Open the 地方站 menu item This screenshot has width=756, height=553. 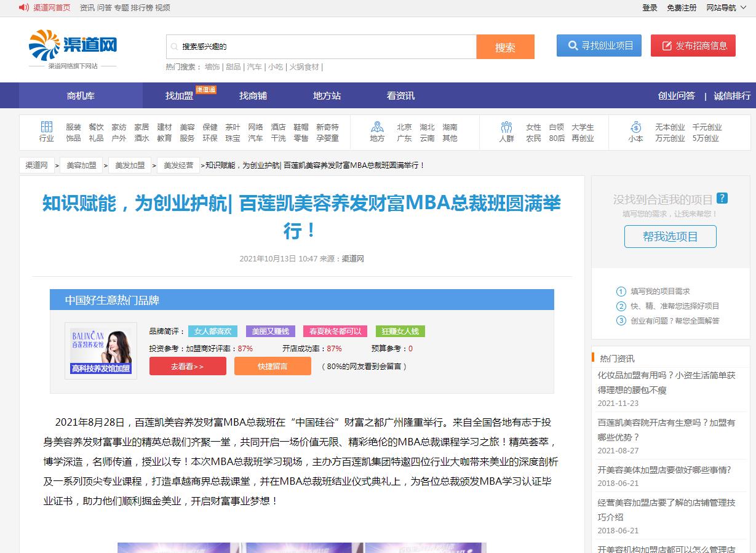pyautogui.click(x=327, y=95)
